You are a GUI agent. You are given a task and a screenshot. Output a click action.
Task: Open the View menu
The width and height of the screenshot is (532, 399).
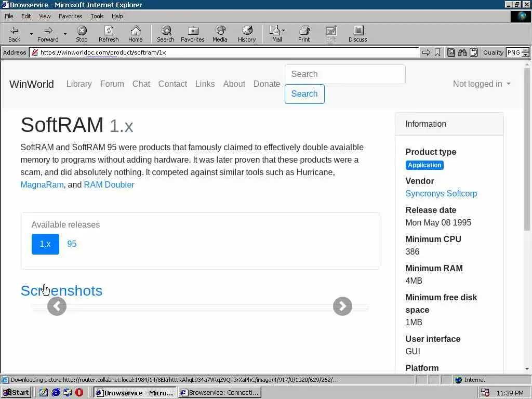click(x=45, y=16)
